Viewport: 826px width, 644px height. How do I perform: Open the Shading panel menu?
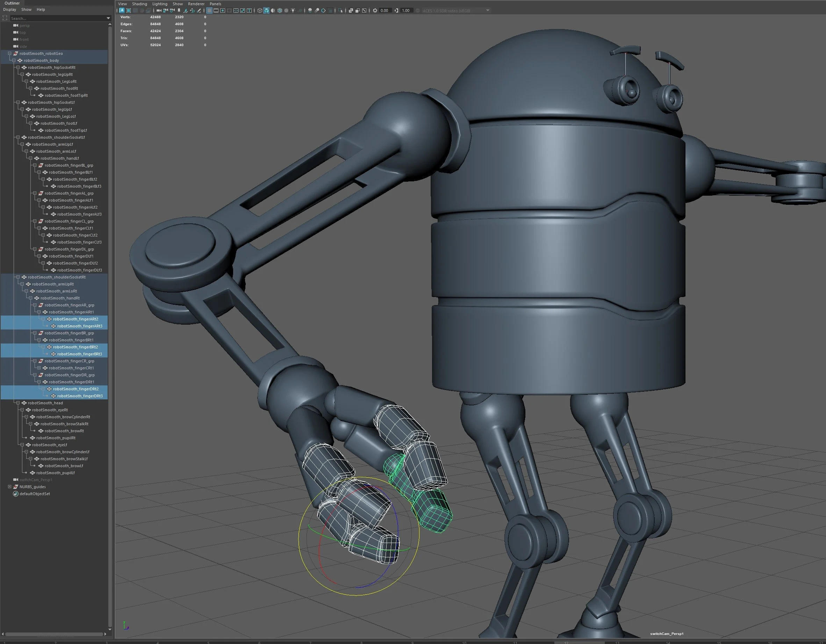pyautogui.click(x=139, y=4)
